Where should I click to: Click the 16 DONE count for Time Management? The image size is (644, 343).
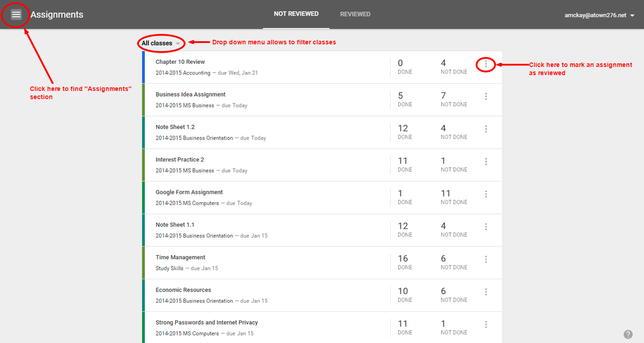405,262
